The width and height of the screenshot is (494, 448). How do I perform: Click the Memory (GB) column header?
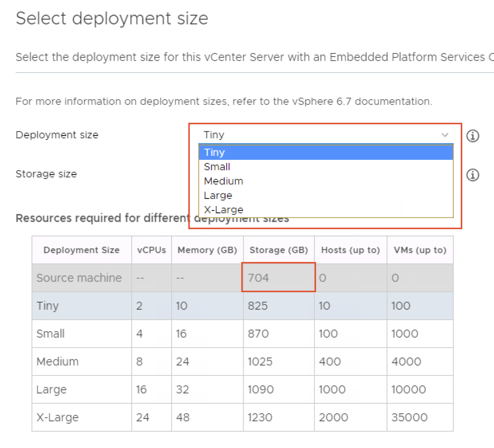pyautogui.click(x=207, y=250)
